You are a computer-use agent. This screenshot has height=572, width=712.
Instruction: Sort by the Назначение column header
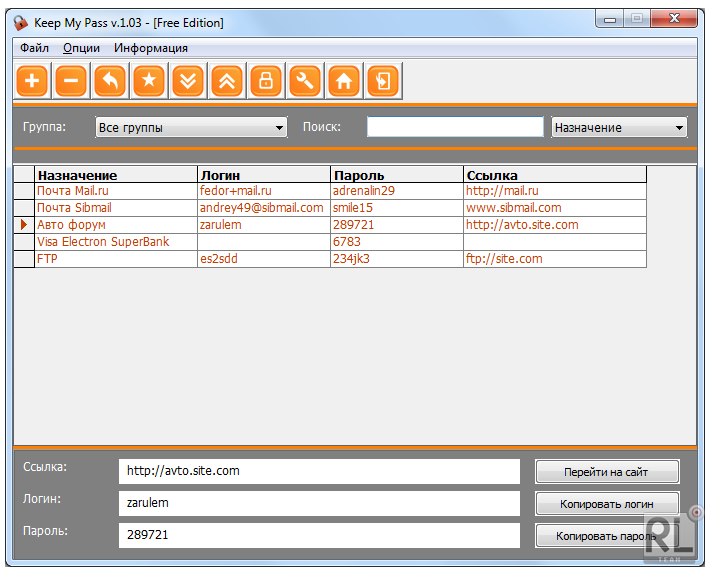[x=116, y=175]
